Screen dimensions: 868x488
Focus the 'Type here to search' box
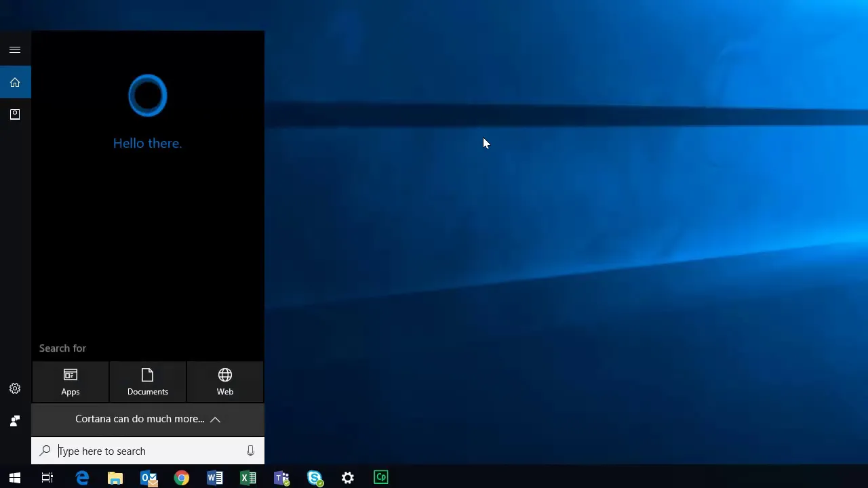(x=148, y=451)
